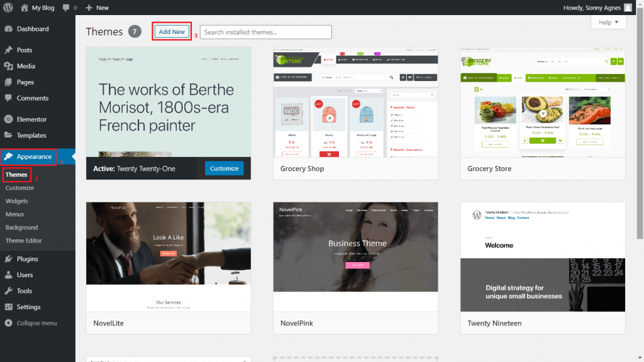Viewport: 644px width, 362px height.
Task: Click the Posts pin icon
Action: coord(8,50)
